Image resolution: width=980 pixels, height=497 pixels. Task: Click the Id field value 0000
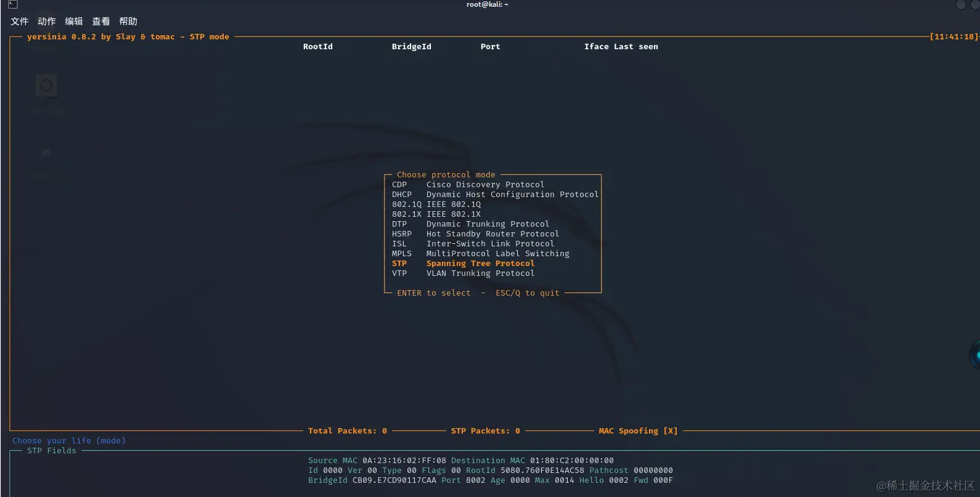333,471
